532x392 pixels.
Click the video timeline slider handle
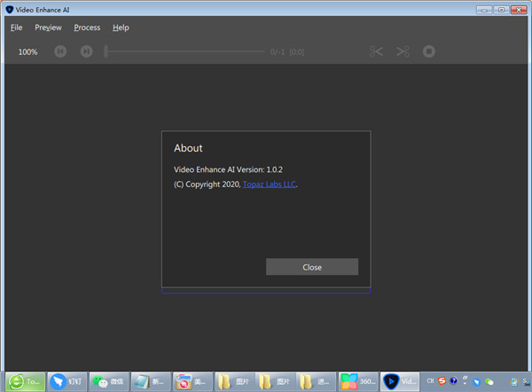tap(106, 51)
